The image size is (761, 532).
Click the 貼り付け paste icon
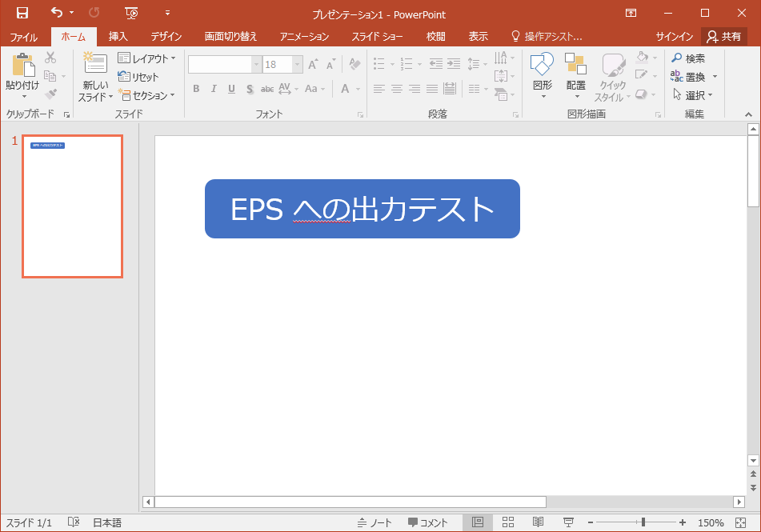click(22, 66)
